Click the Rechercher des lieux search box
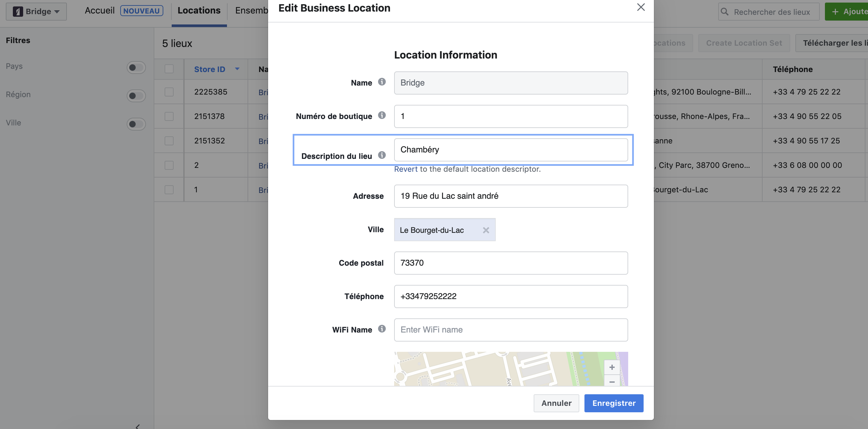Screen dimensions: 868x429 pos(769,12)
